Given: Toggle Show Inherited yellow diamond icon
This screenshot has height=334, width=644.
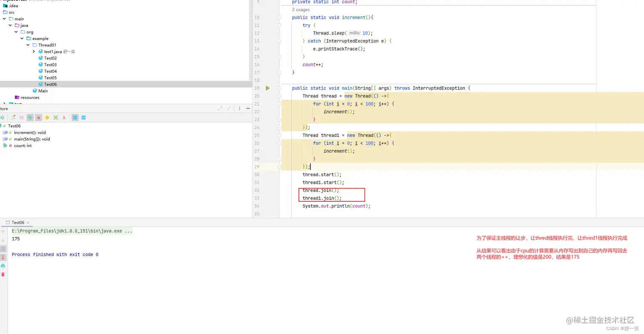Looking at the screenshot, I should click(x=47, y=117).
